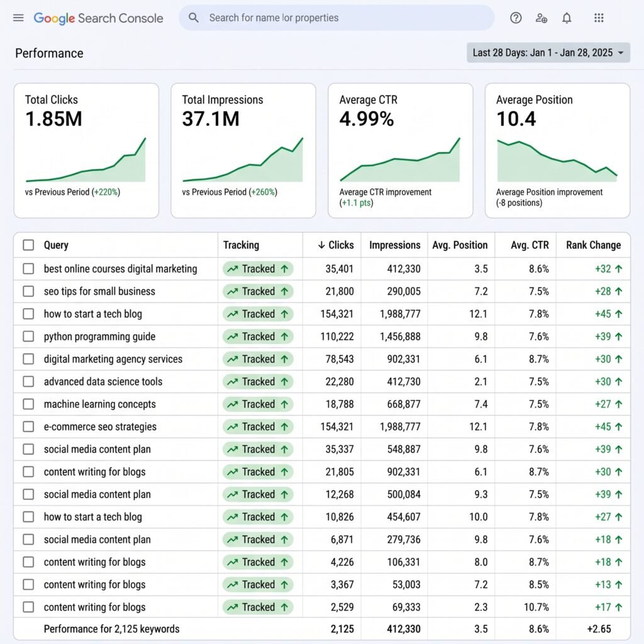Click the Google Search Console logo
644x644 pixels.
pos(98,18)
